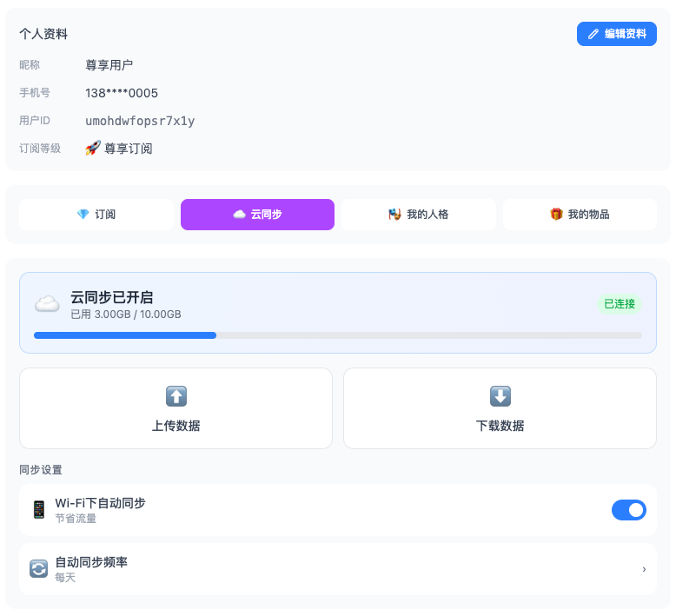Switch to the 订阅 tab

coord(96,215)
